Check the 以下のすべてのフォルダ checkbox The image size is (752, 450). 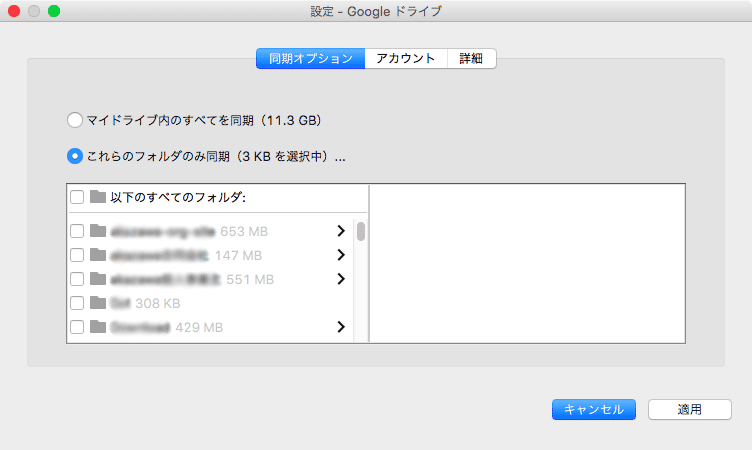click(77, 197)
